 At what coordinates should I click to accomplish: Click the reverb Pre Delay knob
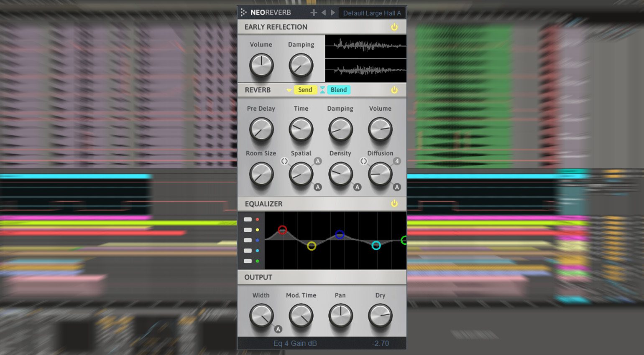[261, 129]
